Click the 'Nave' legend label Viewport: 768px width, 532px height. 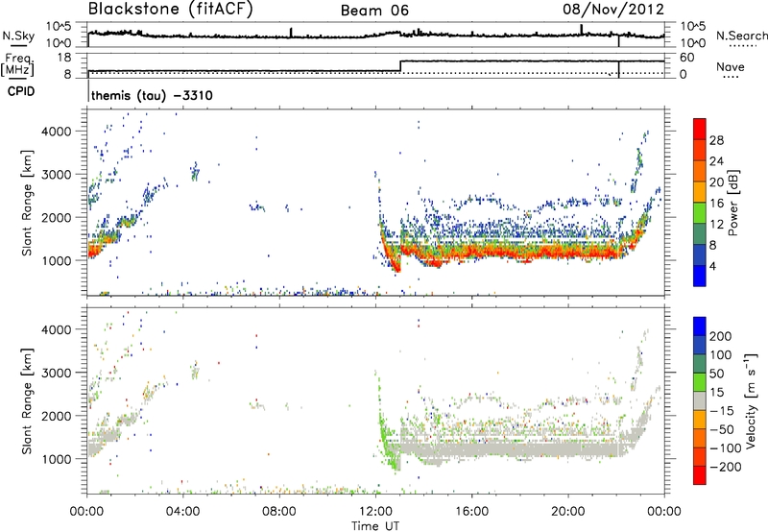731,66
